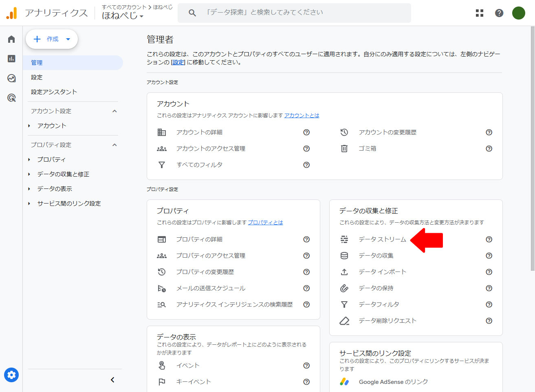Screen dimensions: 535x392
Task: Click the [設定] link in description
Action: [x=178, y=62]
